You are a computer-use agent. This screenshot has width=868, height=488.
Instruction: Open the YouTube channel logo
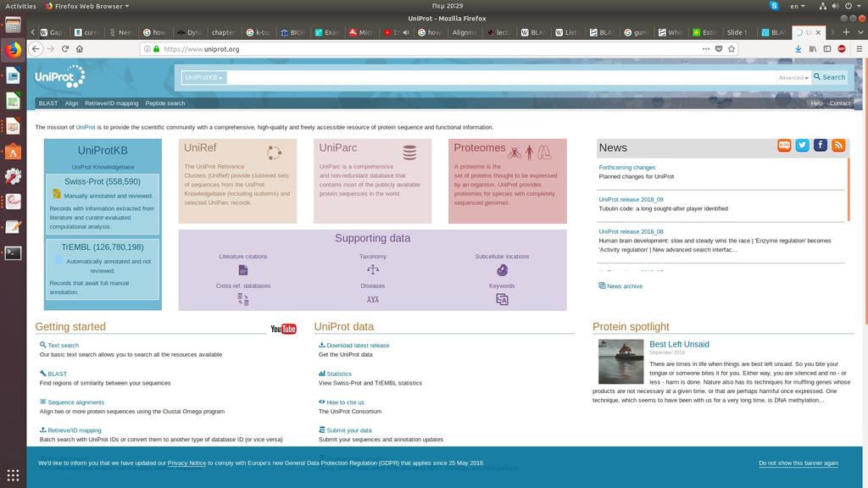(x=283, y=330)
